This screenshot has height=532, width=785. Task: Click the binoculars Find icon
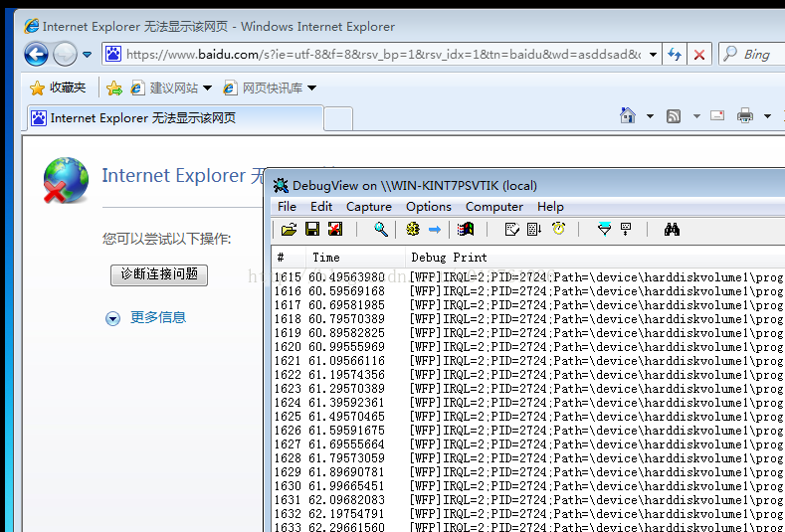pyautogui.click(x=672, y=230)
